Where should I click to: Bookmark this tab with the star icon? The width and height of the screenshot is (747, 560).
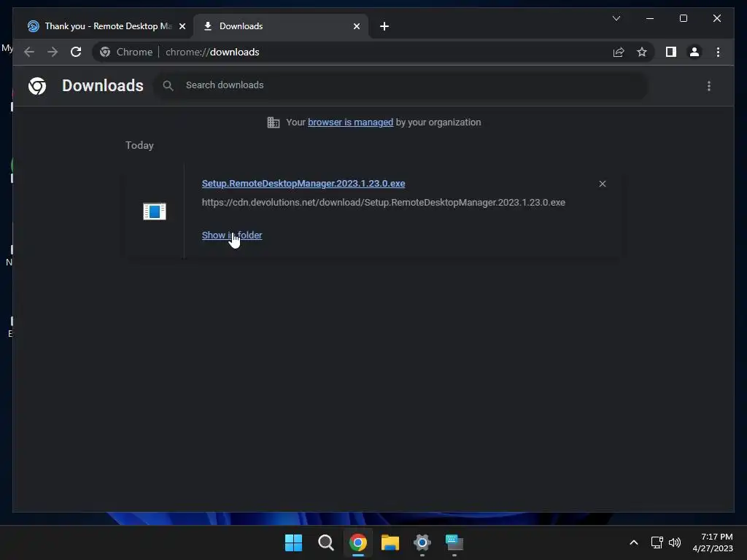(642, 52)
